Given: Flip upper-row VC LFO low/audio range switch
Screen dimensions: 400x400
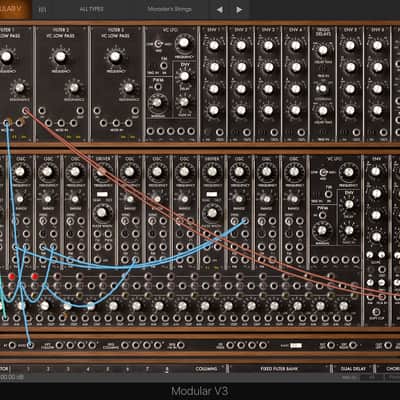Looking at the screenshot, I should pos(159,44).
